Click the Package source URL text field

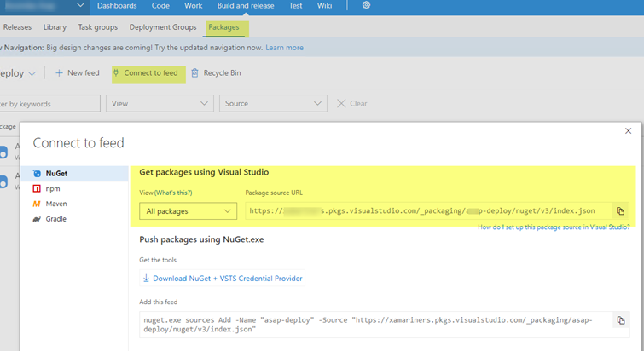[428, 211]
